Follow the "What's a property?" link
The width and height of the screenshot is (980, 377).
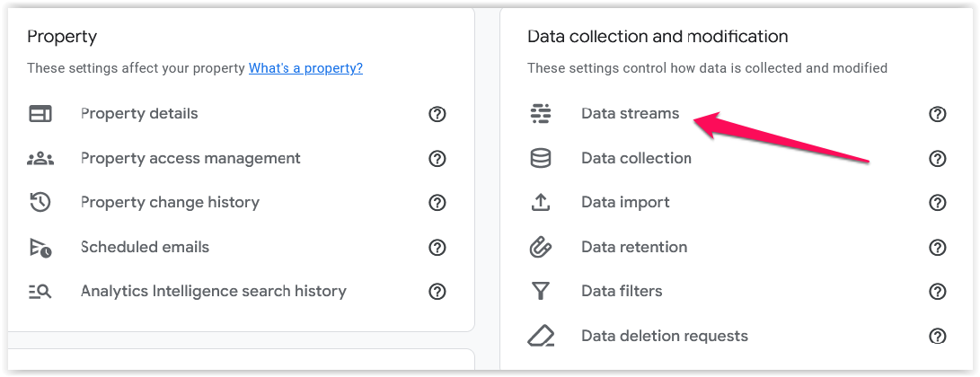coord(305,68)
